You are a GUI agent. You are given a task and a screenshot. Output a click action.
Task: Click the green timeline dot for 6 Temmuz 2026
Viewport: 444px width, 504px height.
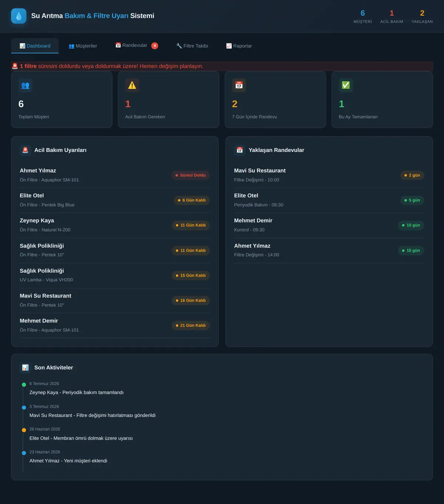coord(24,385)
